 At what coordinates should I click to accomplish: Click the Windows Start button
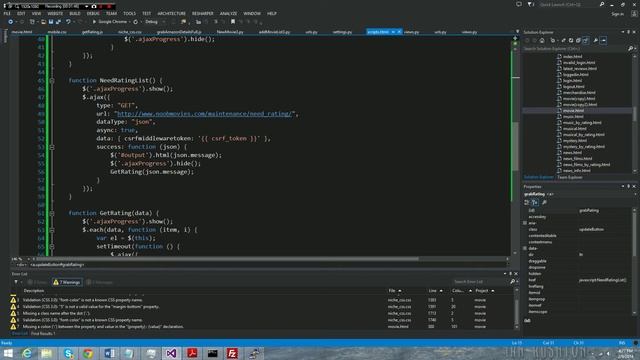click(x=8, y=353)
